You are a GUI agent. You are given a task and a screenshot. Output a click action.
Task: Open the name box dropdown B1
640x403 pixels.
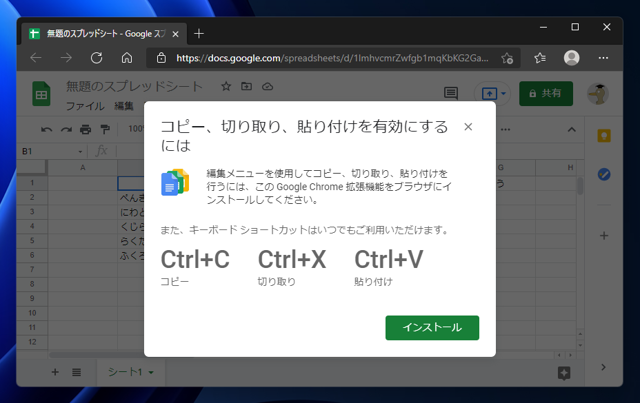click(x=80, y=151)
